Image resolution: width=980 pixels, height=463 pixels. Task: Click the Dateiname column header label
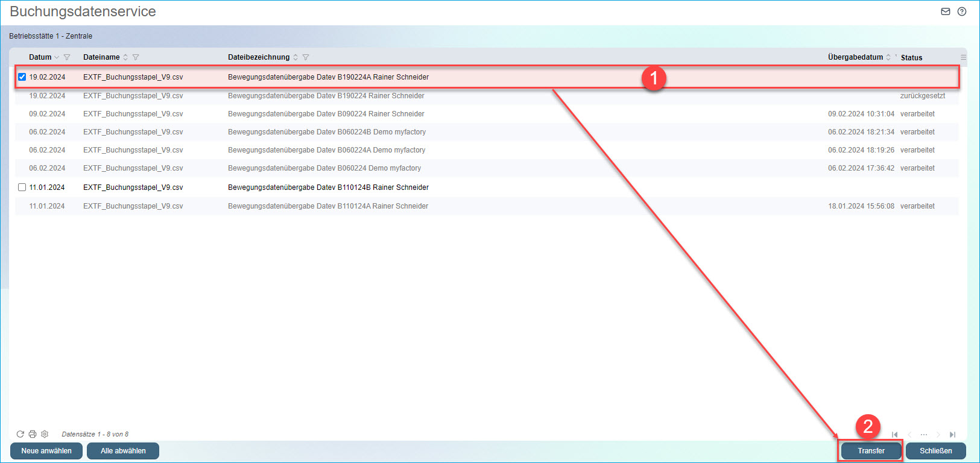(x=101, y=57)
